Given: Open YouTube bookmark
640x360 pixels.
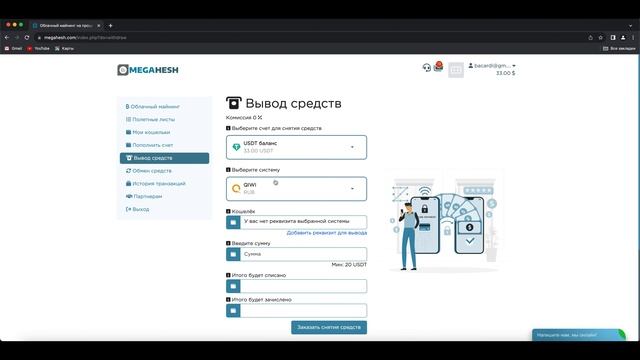Looking at the screenshot, I should point(38,49).
